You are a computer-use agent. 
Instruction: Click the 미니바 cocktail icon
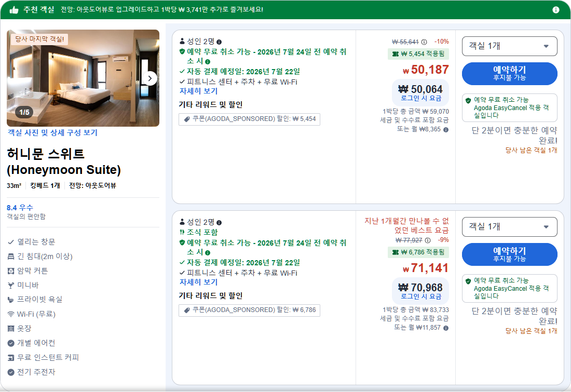coord(11,285)
